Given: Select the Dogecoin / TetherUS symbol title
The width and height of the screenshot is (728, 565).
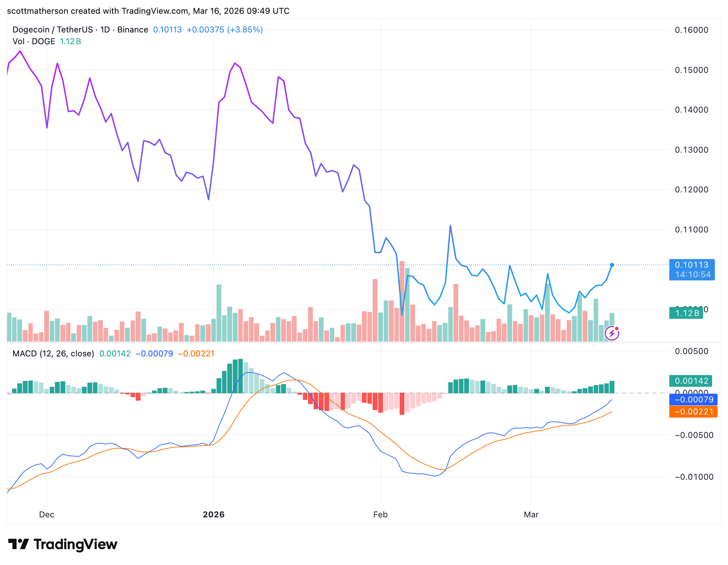Looking at the screenshot, I should (80, 30).
